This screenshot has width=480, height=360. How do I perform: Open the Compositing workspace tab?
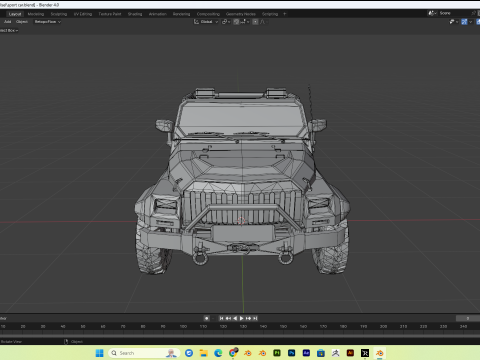208,14
